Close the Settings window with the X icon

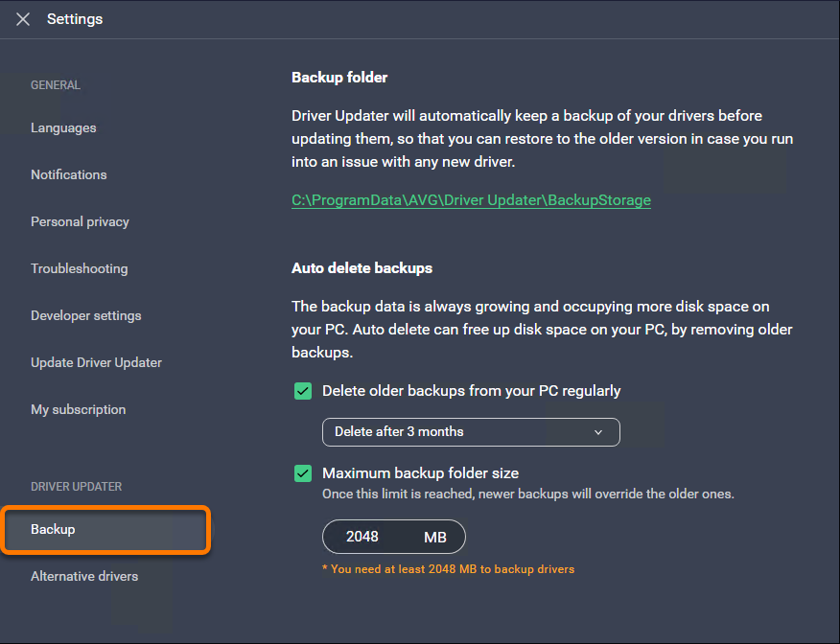[23, 19]
